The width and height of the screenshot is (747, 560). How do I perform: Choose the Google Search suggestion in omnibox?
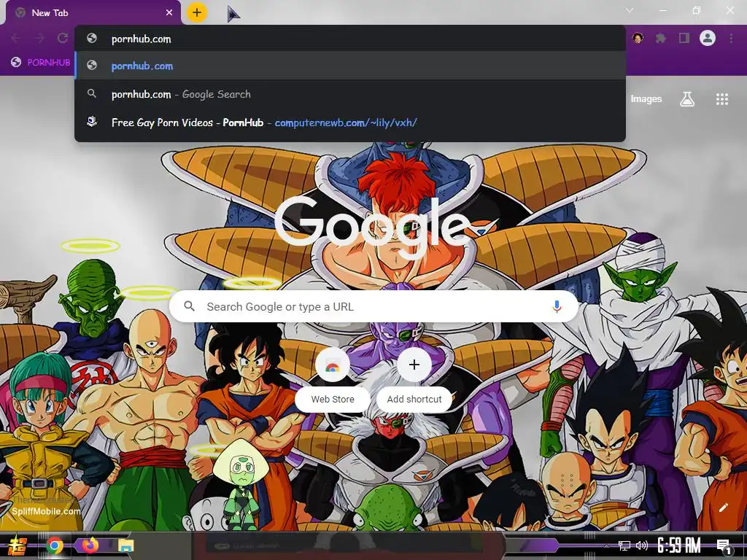(x=349, y=94)
